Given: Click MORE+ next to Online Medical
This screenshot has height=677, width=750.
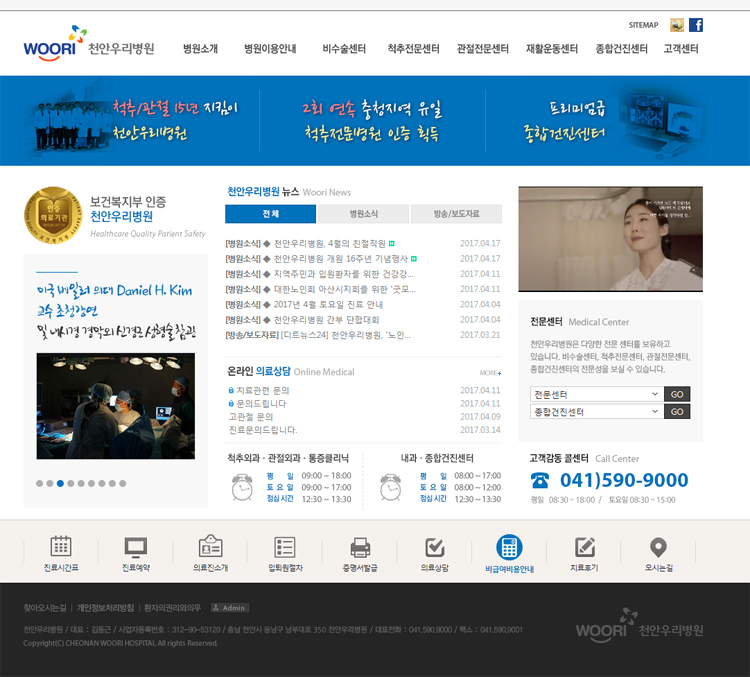Looking at the screenshot, I should [490, 373].
